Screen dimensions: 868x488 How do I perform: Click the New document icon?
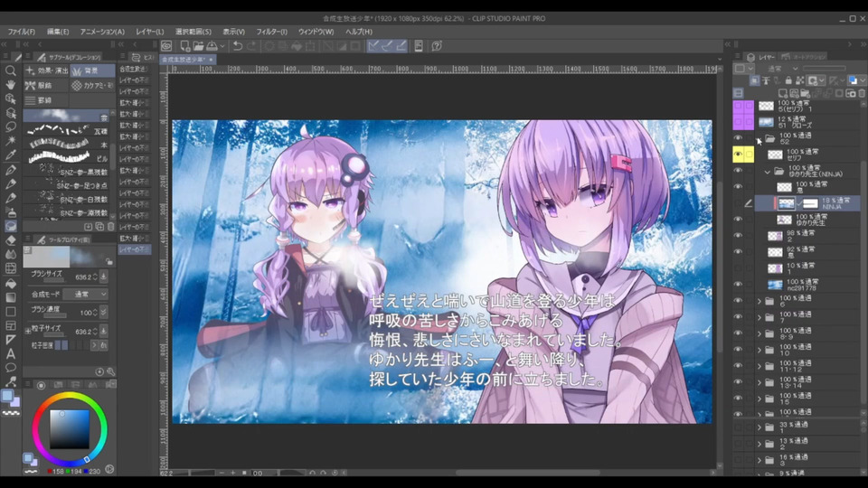coord(184,46)
